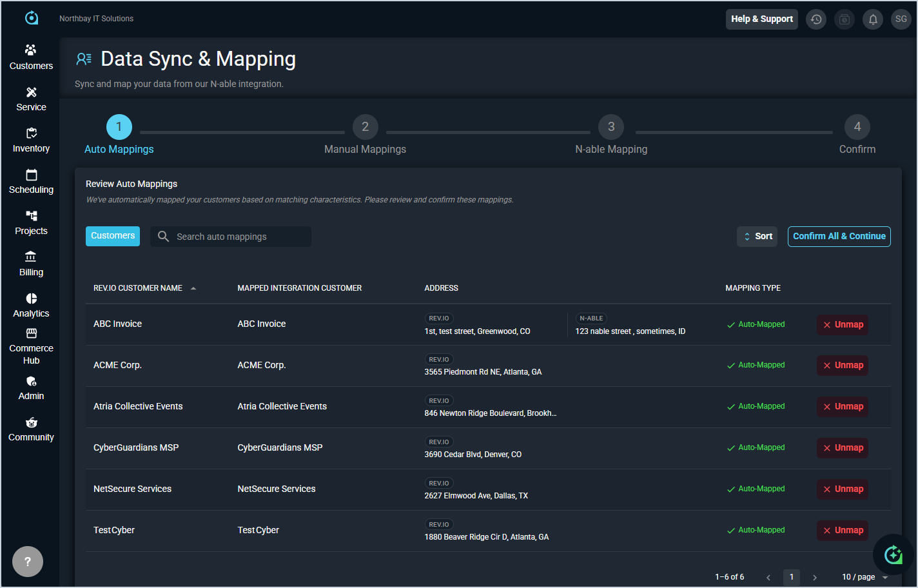Unmap the ACME Corp. mapping
This screenshot has height=588, width=918.
click(x=843, y=366)
